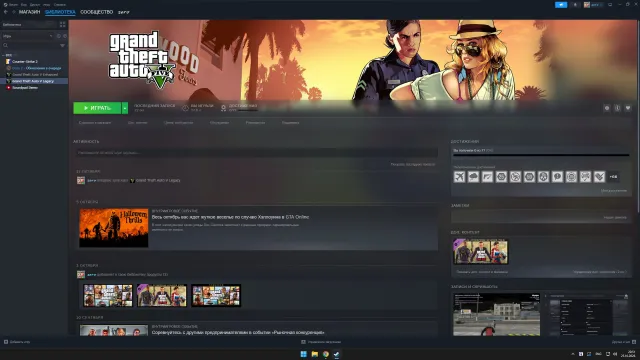Open the airplane achievement icon

click(x=460, y=177)
